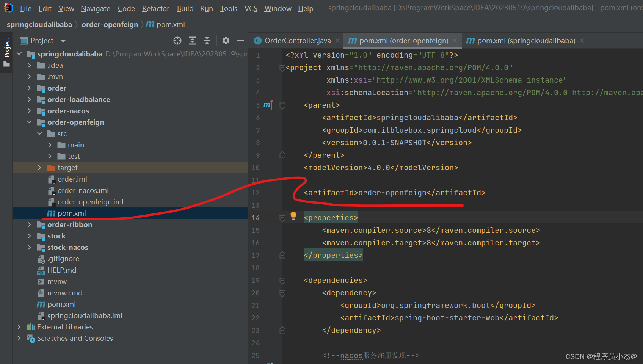643x364 pixels.
Task: Click line number 17 in gutter
Action: (256, 256)
